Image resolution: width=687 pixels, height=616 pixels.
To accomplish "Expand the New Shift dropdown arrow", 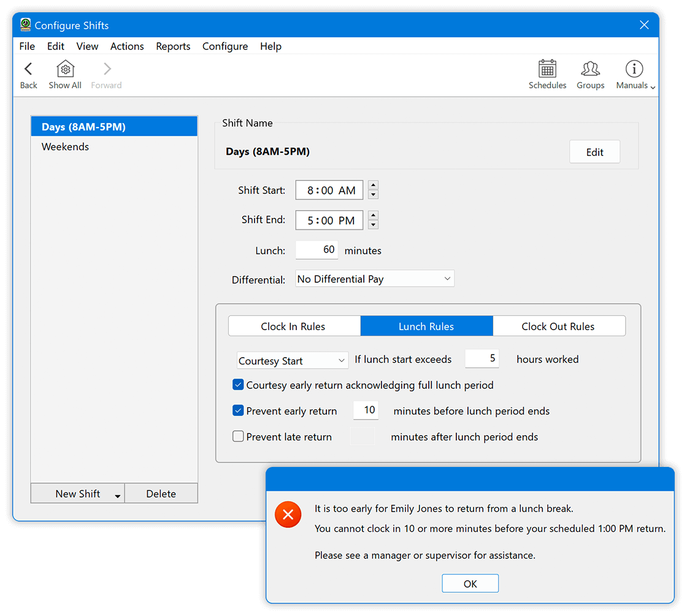I will click(x=117, y=496).
